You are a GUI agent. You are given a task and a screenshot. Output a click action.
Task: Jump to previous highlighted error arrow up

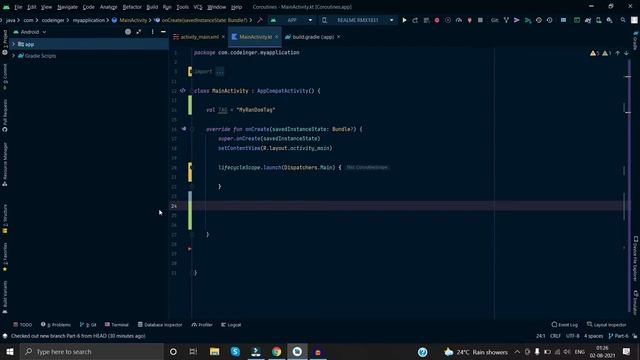tap(618, 53)
